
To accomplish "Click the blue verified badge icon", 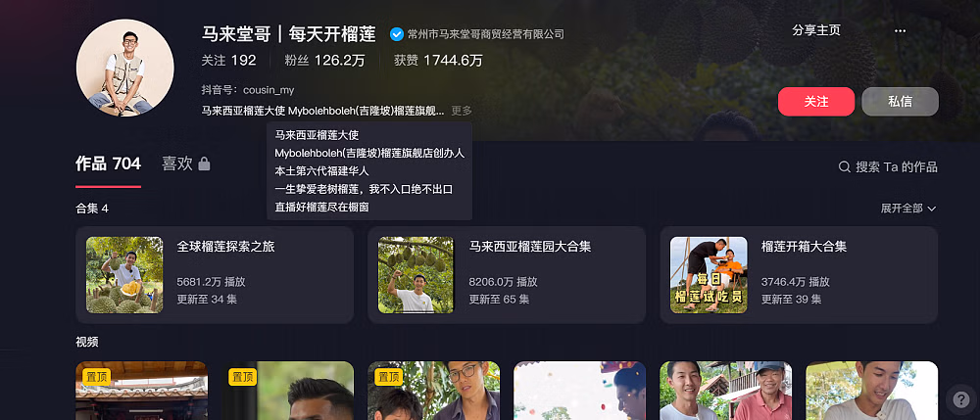I will [x=396, y=34].
